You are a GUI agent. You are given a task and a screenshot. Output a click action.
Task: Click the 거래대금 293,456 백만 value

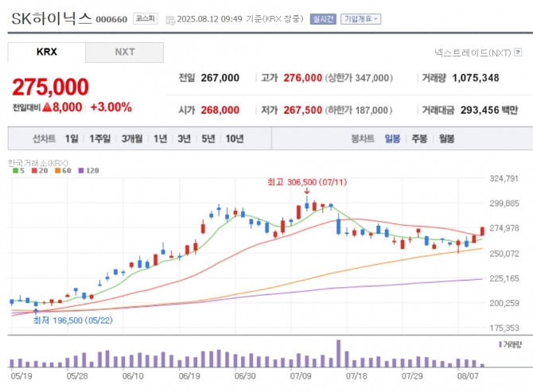click(489, 110)
